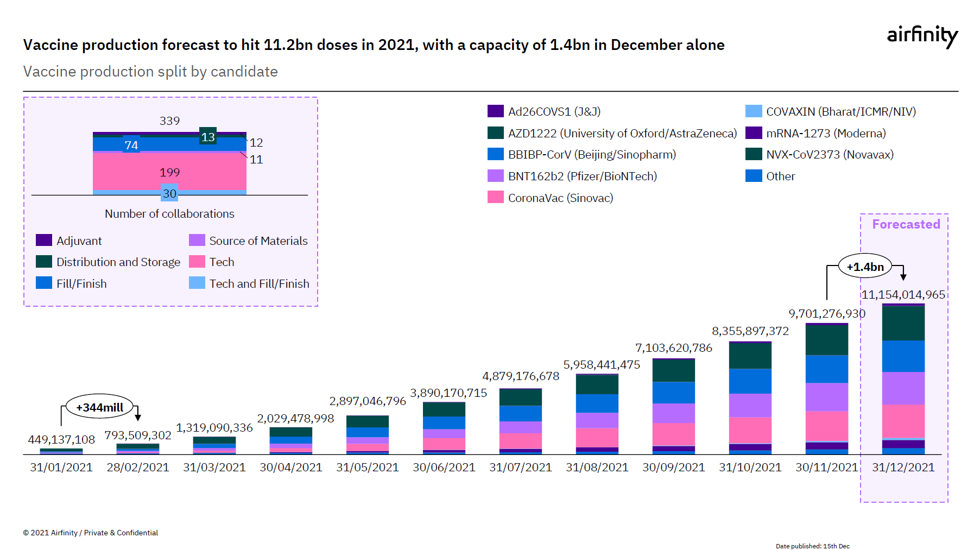The width and height of the screenshot is (980, 550).
Task: Click the COVAXIN Bharat legend swatch
Action: pos(754,111)
